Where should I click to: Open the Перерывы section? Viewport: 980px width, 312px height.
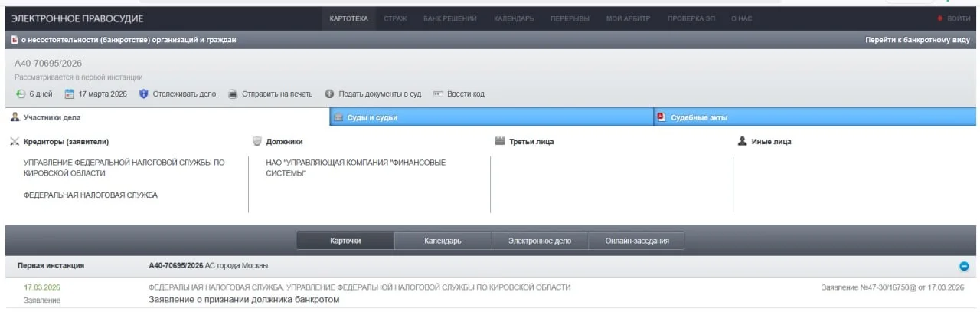point(570,18)
